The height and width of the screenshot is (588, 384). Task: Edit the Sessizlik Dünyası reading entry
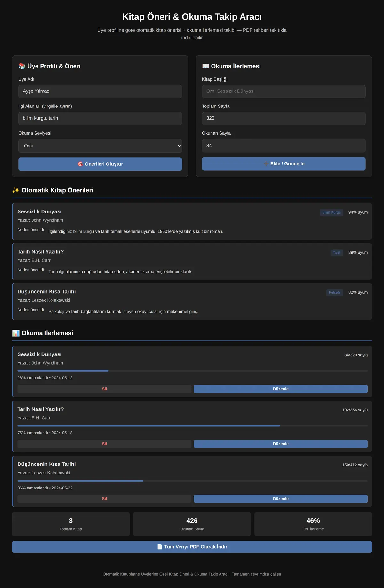click(281, 389)
